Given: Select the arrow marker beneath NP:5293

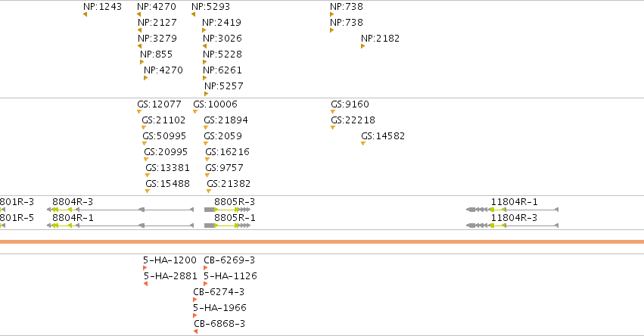Looking at the screenshot, I should 193,14.
